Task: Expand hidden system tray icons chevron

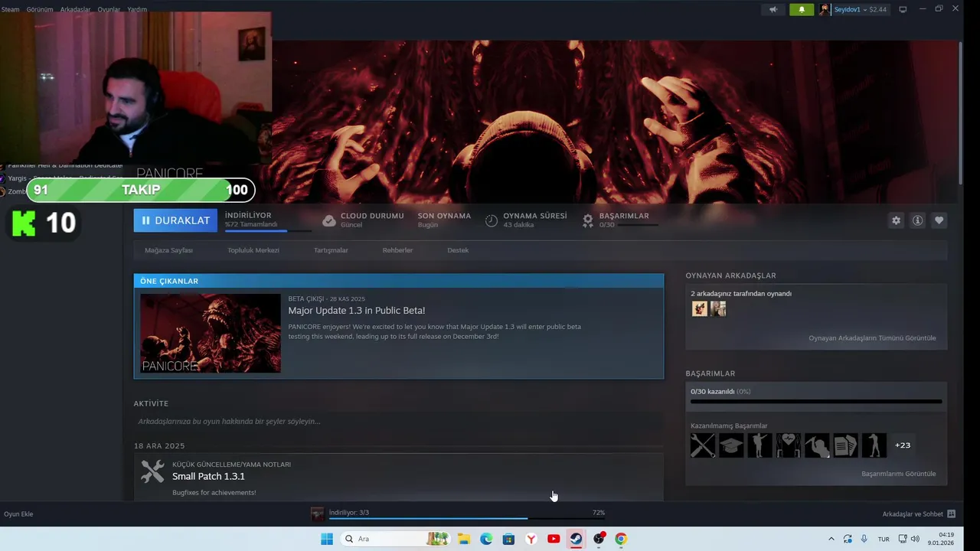Action: [831, 539]
